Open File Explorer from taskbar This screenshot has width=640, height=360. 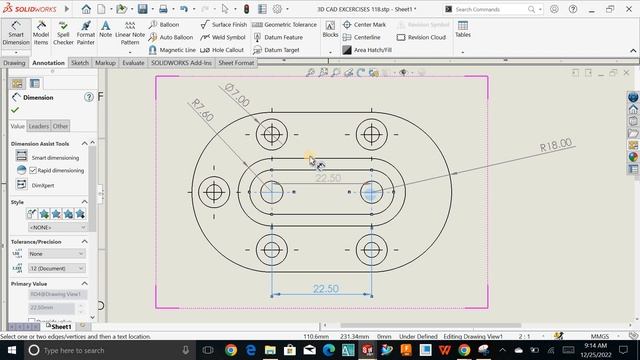point(270,350)
